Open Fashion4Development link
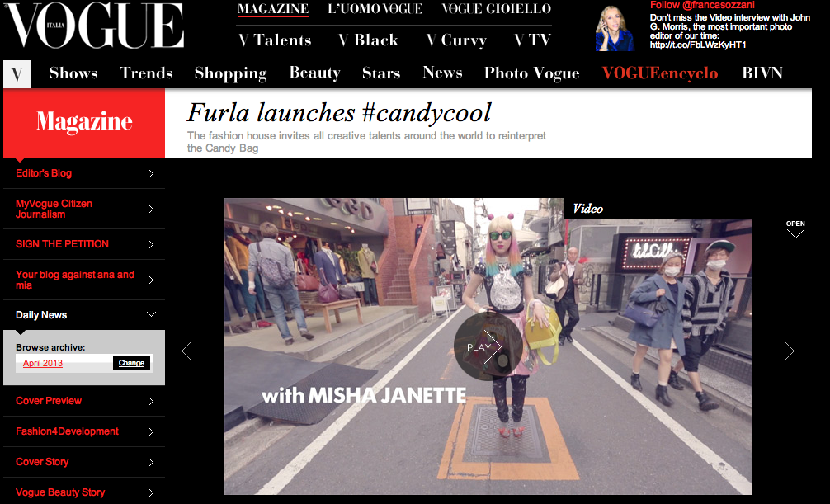Image resolution: width=830 pixels, height=504 pixels. (x=67, y=431)
